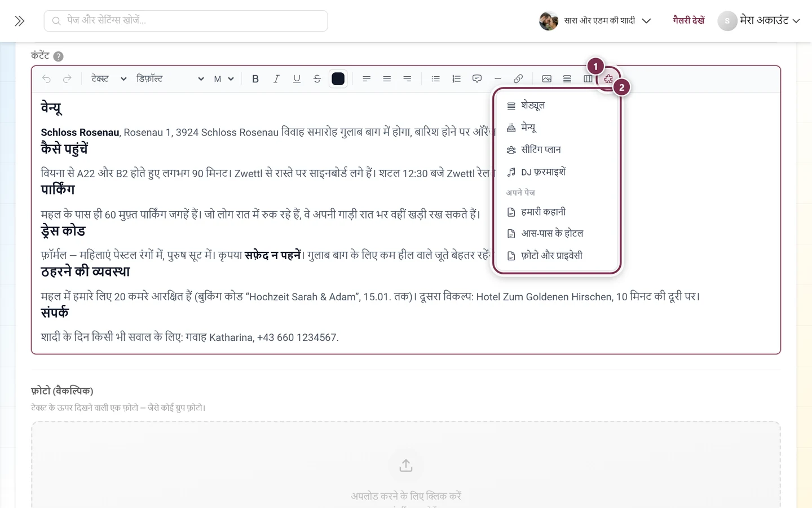Screen dimensions: 812x508
Task: Insert a numbered list
Action: (x=456, y=79)
